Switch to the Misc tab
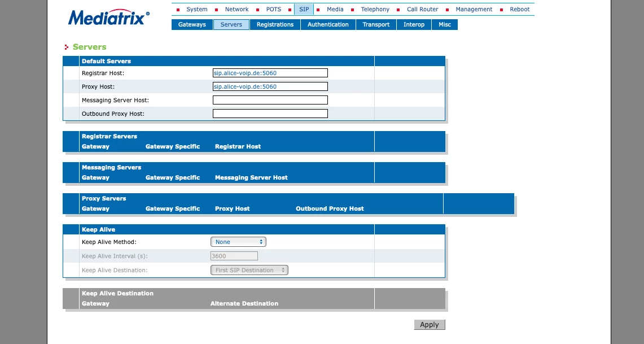Viewport: 644px width, 344px height. coord(445,25)
